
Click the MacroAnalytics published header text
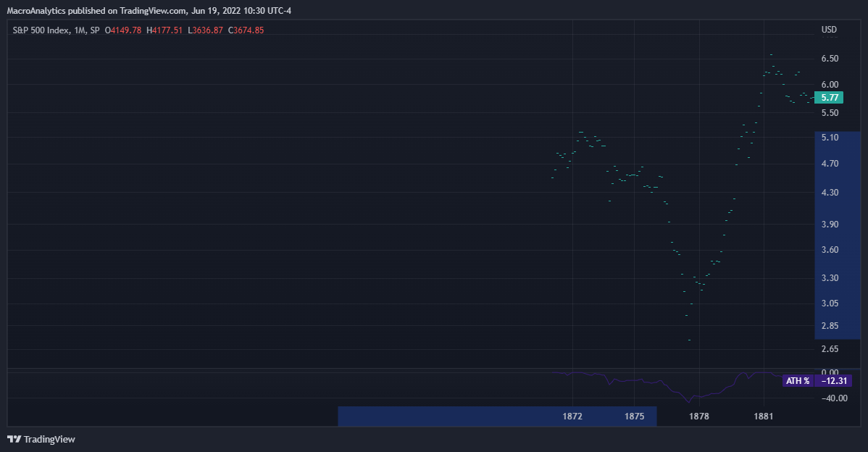pos(149,11)
